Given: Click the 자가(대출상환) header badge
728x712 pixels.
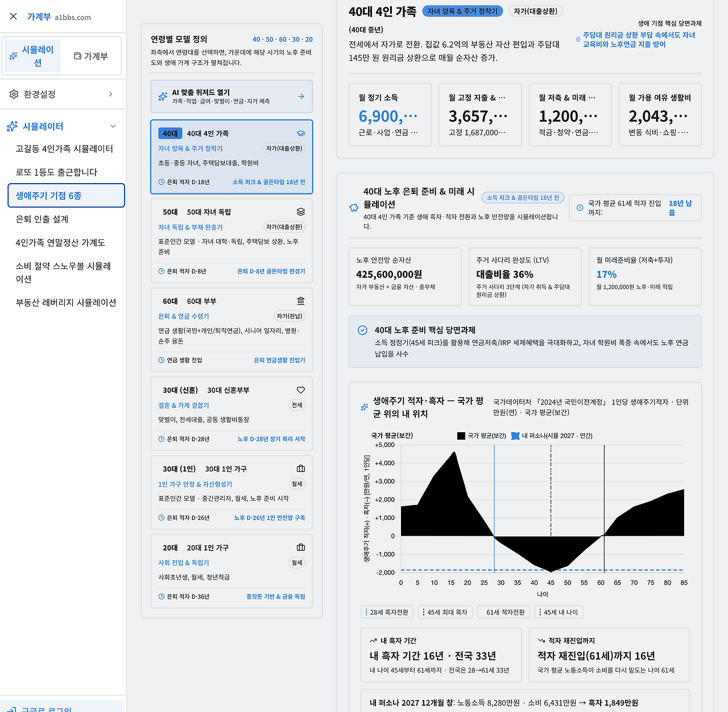Looking at the screenshot, I should click(535, 11).
